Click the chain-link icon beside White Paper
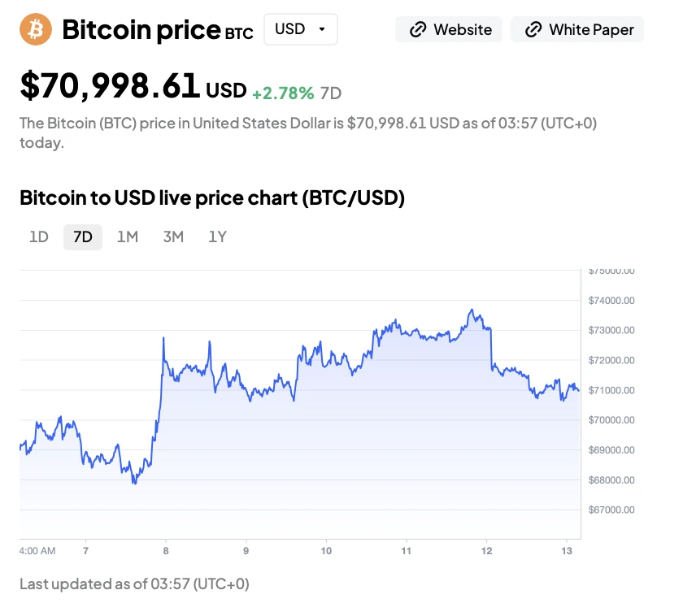 533,30
